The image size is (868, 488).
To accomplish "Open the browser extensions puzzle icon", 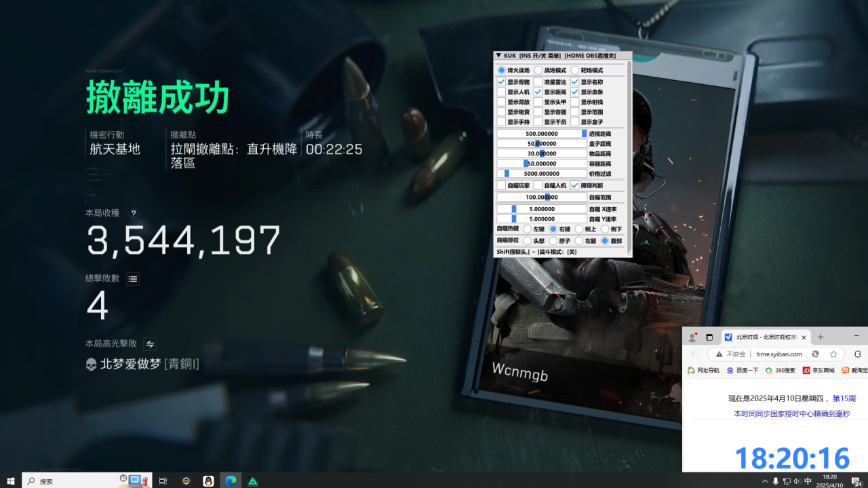I will pyautogui.click(x=858, y=354).
